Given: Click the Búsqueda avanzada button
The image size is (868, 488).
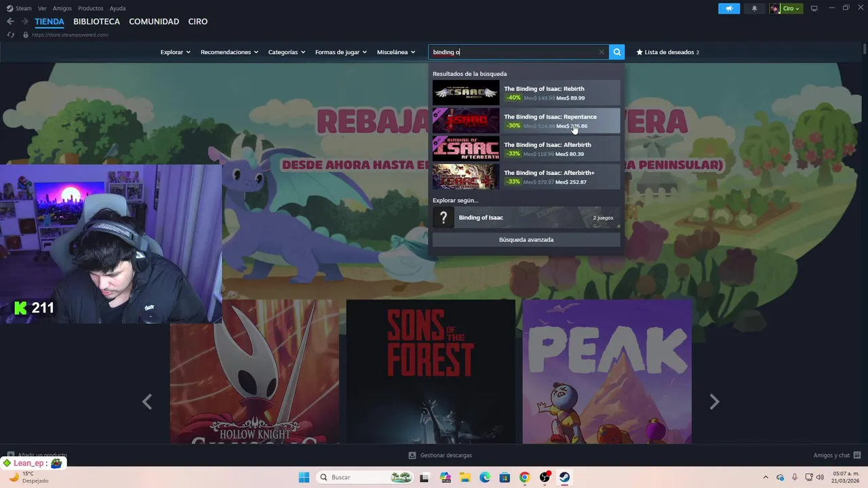Looking at the screenshot, I should click(526, 240).
